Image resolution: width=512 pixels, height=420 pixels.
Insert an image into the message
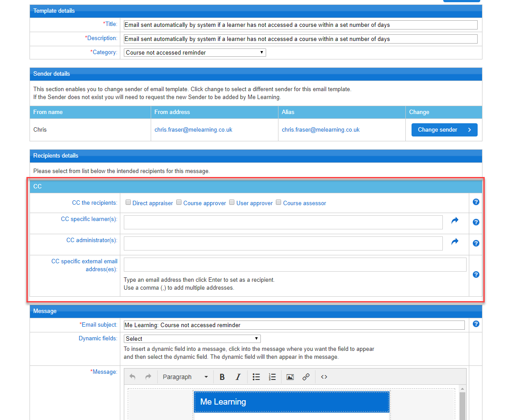[x=290, y=377]
